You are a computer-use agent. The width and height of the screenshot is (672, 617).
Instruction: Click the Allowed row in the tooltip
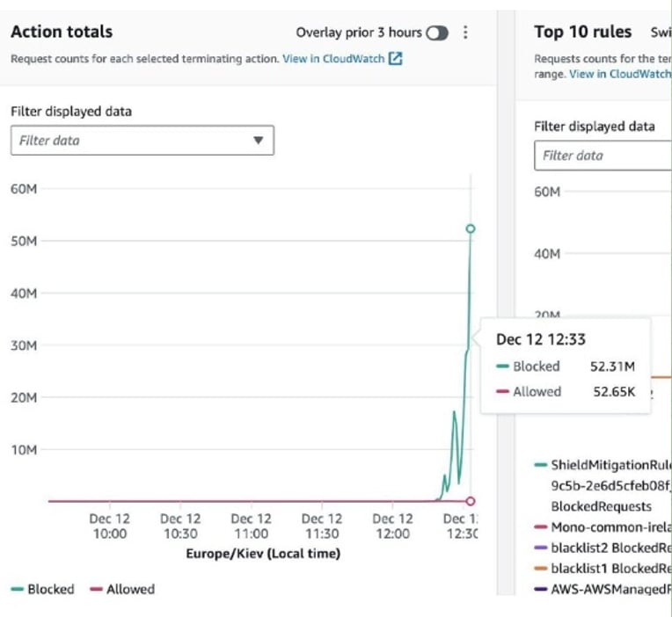(x=566, y=391)
